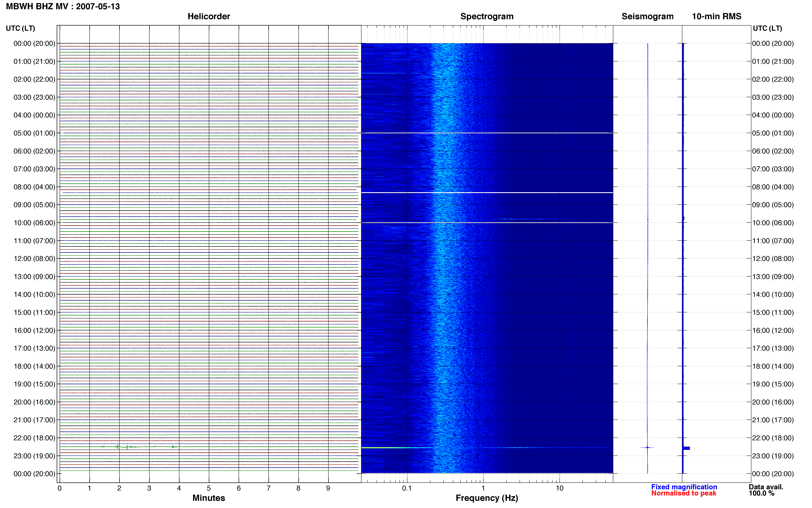This screenshot has height=508, width=812.
Task: Click left time label '07:00 (03:00)'
Action: pos(34,169)
